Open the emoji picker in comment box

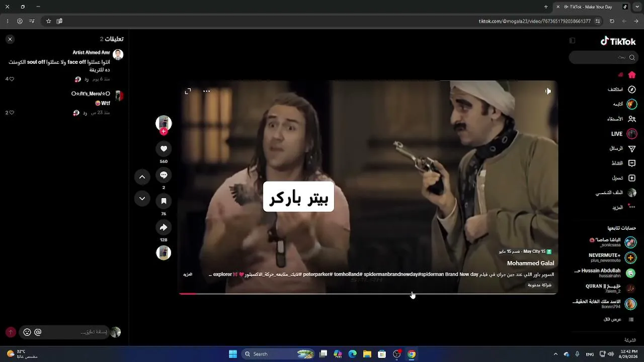(x=27, y=332)
